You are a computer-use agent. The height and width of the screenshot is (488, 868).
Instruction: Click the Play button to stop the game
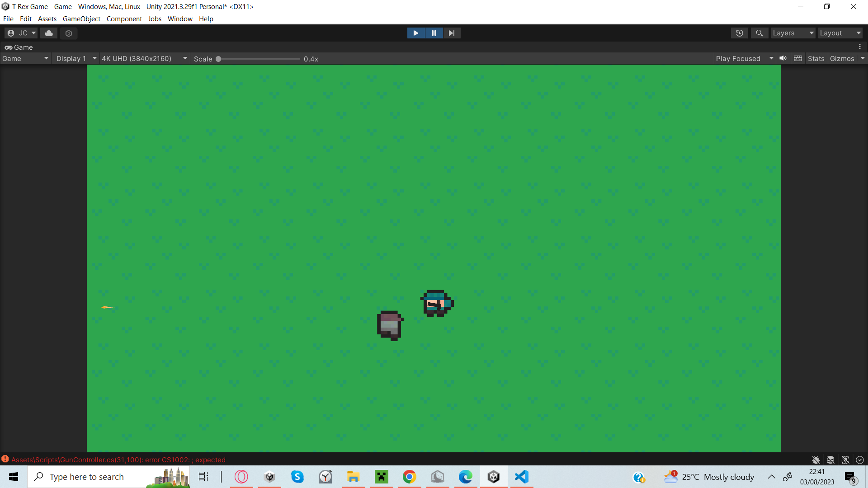[416, 33]
